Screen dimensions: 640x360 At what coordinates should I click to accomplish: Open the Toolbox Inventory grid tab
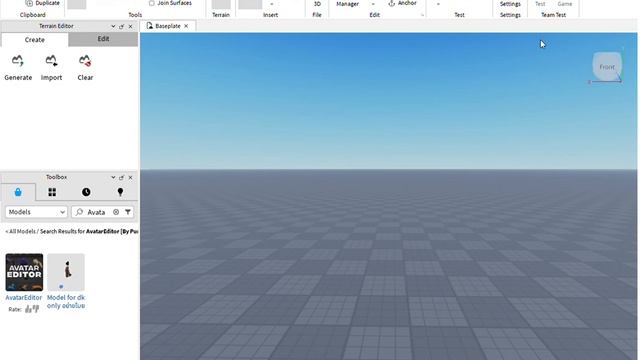tap(52, 192)
